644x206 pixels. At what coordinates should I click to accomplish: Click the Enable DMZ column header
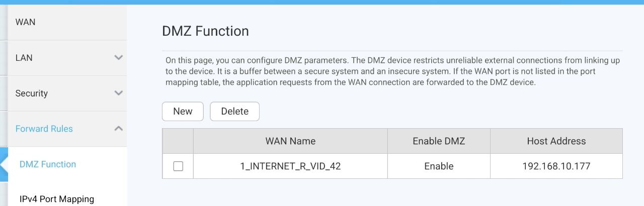(439, 141)
